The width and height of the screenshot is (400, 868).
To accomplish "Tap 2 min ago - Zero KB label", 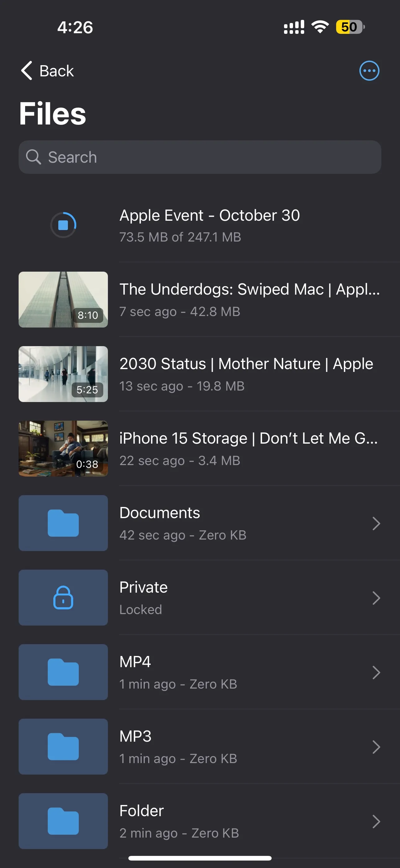I will 179,833.
